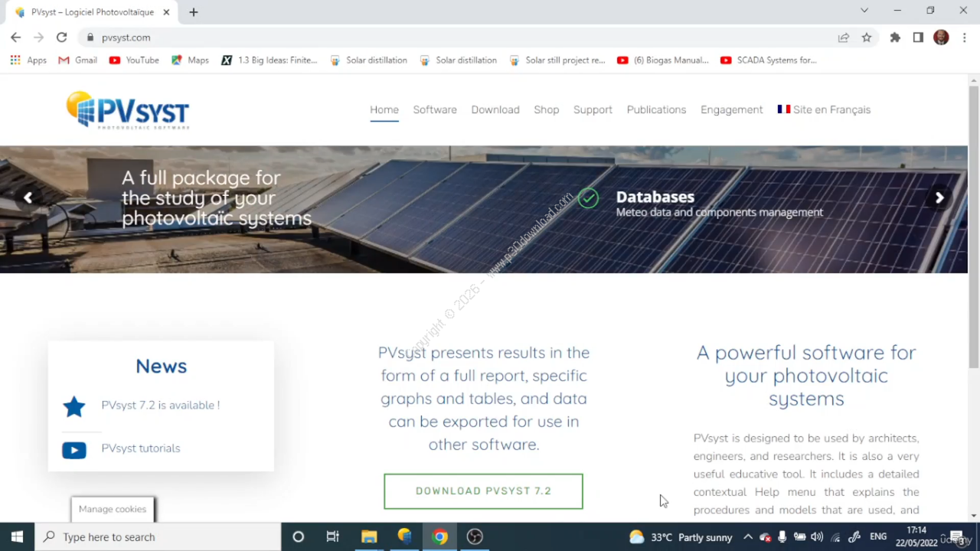Viewport: 980px width, 551px height.
Task: Open a new browser tab
Action: click(194, 12)
